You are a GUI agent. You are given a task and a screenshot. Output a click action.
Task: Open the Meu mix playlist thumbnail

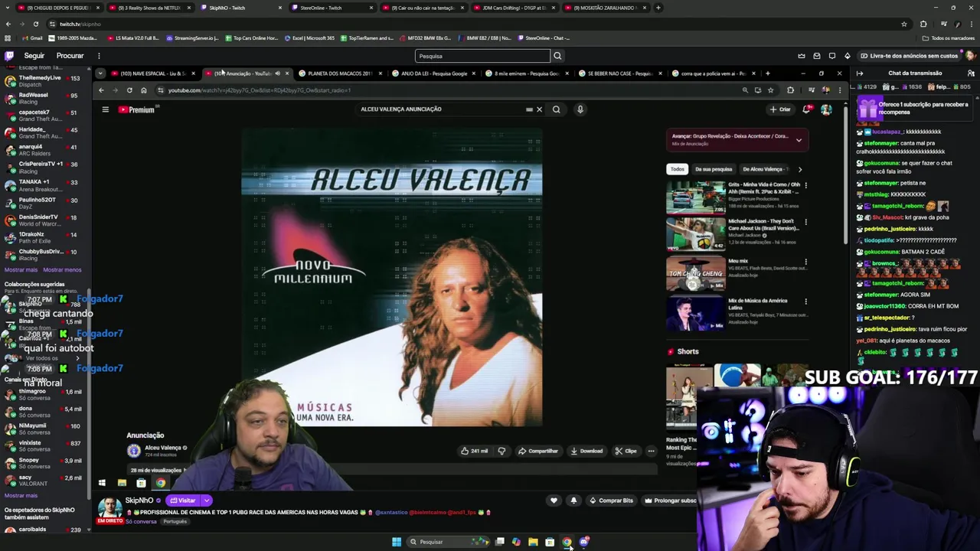click(x=695, y=274)
